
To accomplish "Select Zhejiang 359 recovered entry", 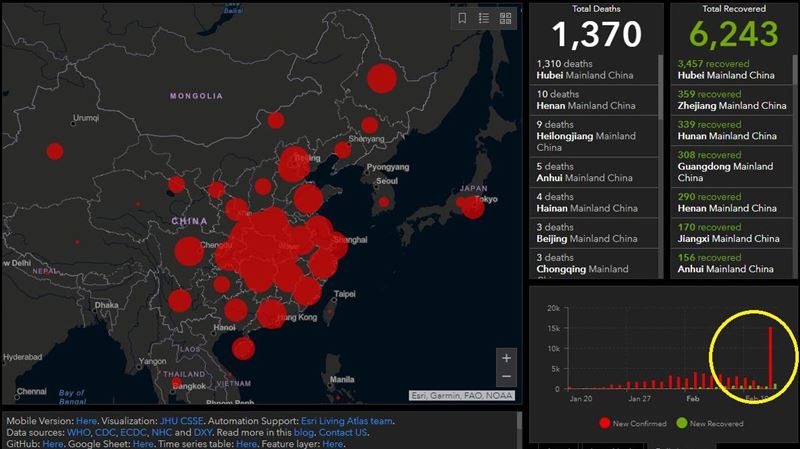I will tap(732, 100).
